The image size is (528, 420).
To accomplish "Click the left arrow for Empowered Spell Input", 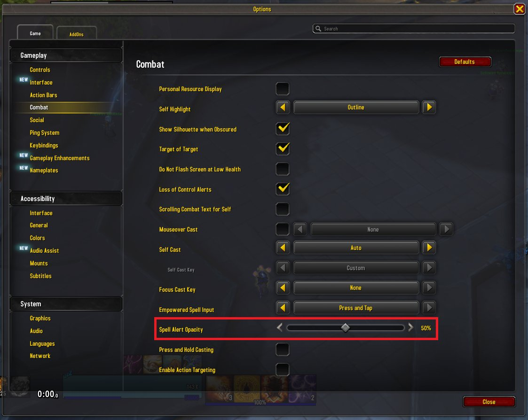I will [x=283, y=308].
